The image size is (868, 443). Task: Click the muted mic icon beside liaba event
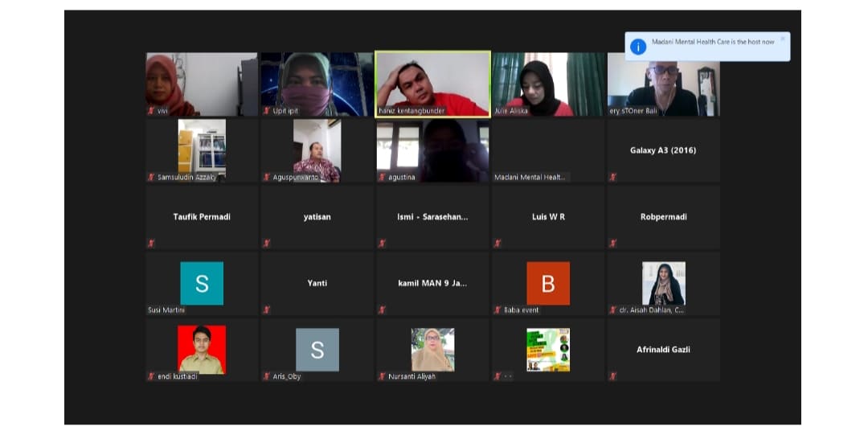click(x=497, y=310)
